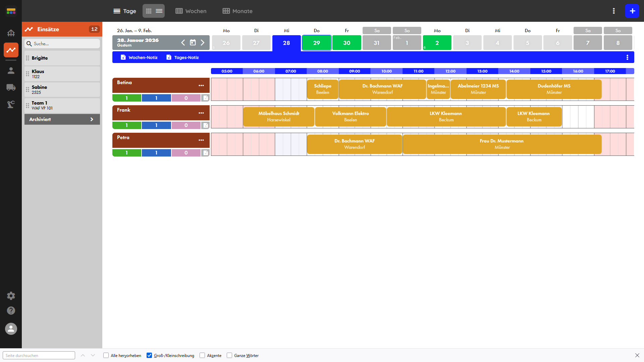Expand the Archiviert section

[x=62, y=119]
